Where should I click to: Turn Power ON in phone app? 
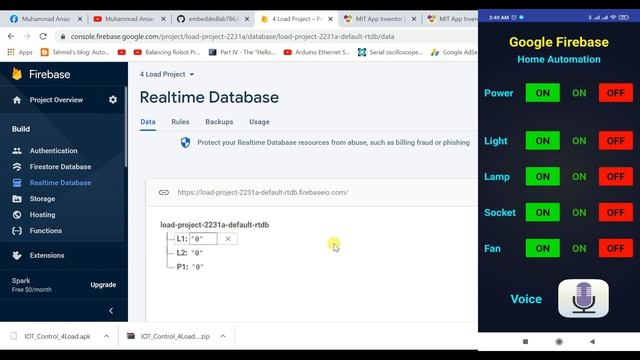tap(542, 93)
